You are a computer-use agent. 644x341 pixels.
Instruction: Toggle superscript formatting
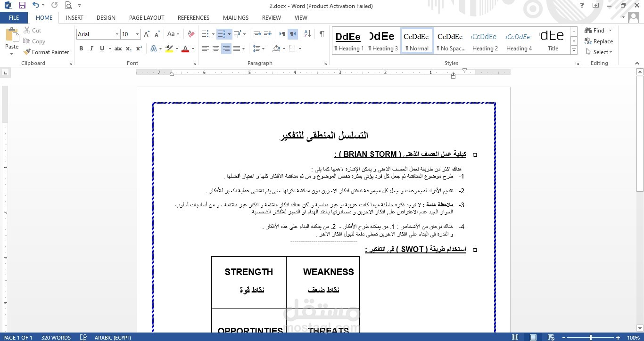coord(139,49)
